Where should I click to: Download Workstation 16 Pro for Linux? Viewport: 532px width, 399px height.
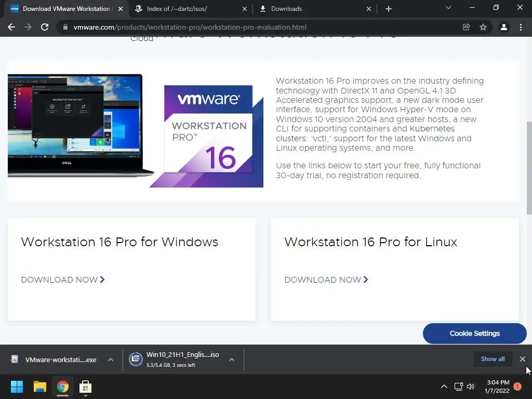[x=326, y=280]
